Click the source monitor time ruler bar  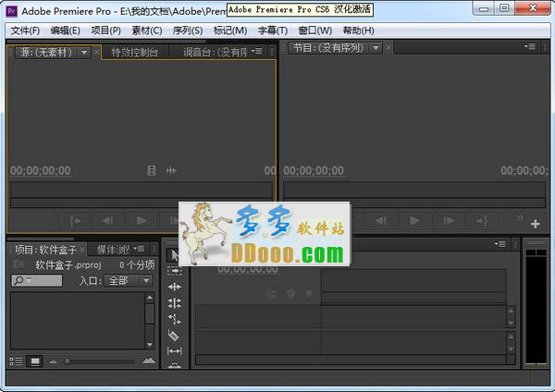tap(142, 190)
